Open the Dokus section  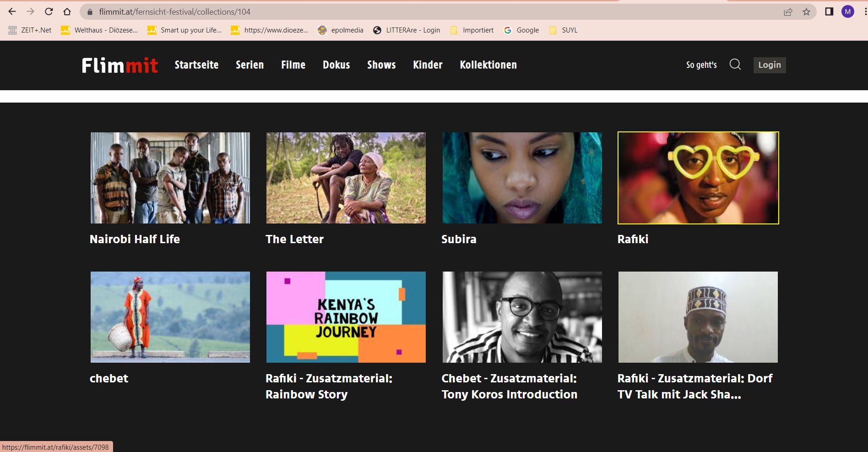tap(336, 65)
